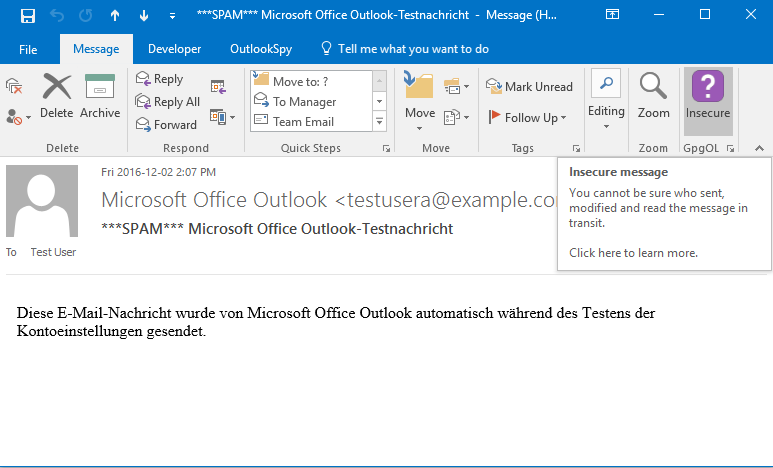773x468 pixels.
Task: Forward this email
Action: [x=165, y=125]
